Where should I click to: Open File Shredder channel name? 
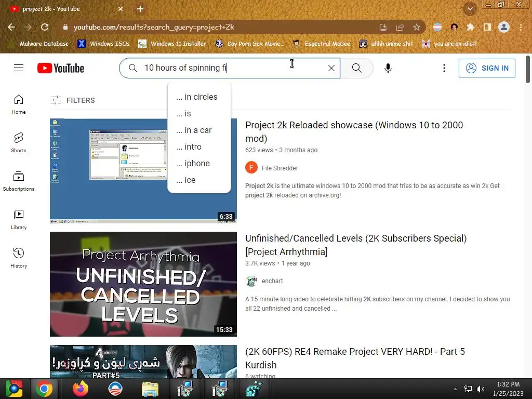[280, 168]
